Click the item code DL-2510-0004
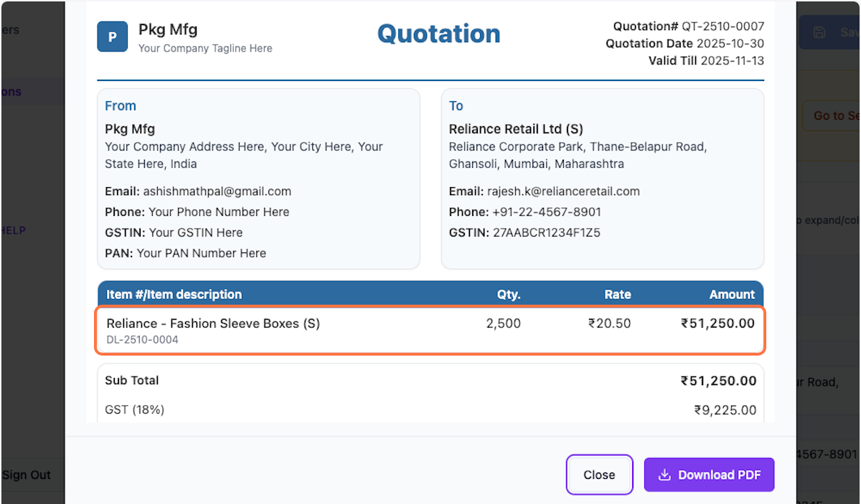The width and height of the screenshot is (861, 504). 142,340
